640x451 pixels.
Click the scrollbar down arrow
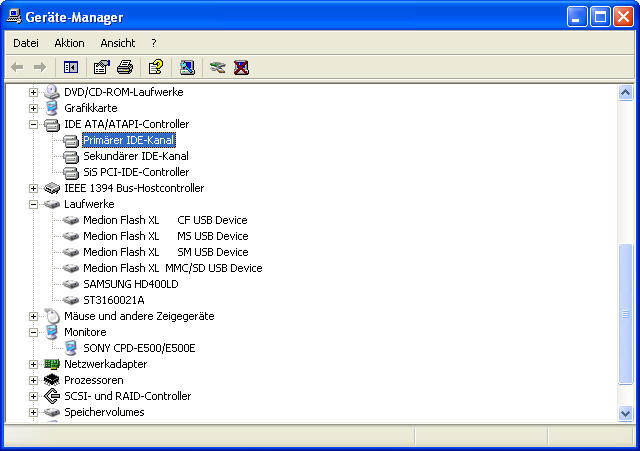(x=626, y=413)
